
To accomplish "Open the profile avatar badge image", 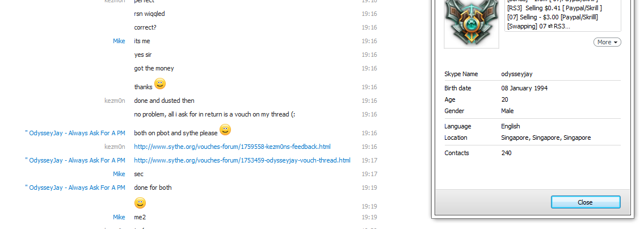I will pyautogui.click(x=472, y=23).
